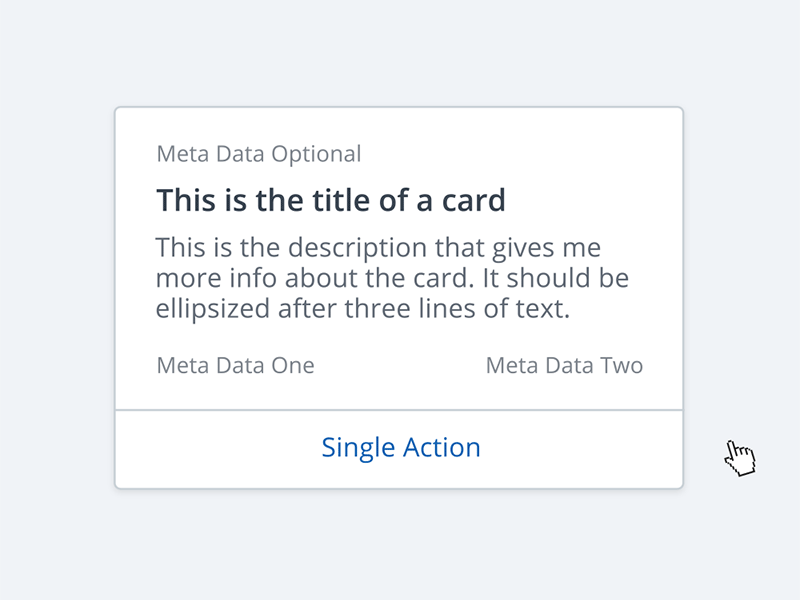Select the title reading This is the title
This screenshot has height=600, width=800.
pos(330,199)
